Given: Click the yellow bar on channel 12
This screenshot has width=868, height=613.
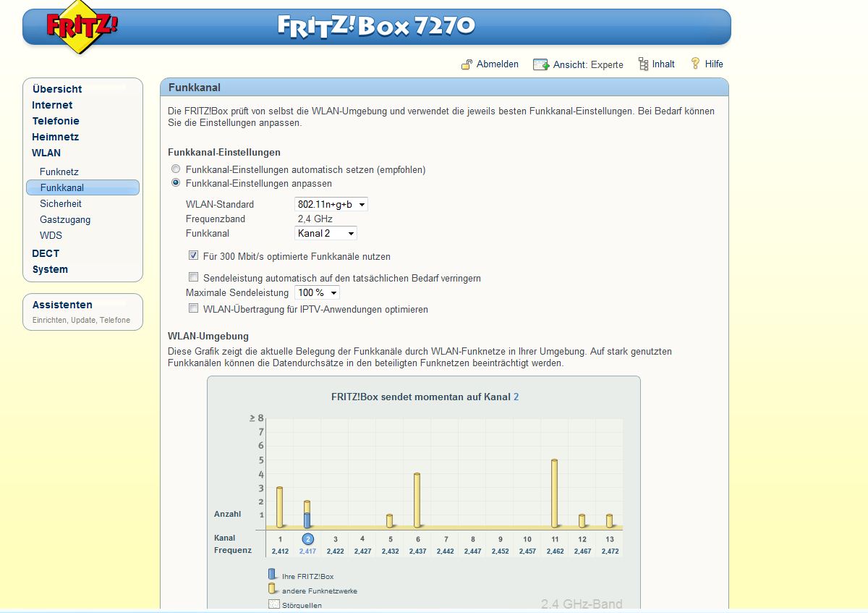Looking at the screenshot, I should [582, 520].
